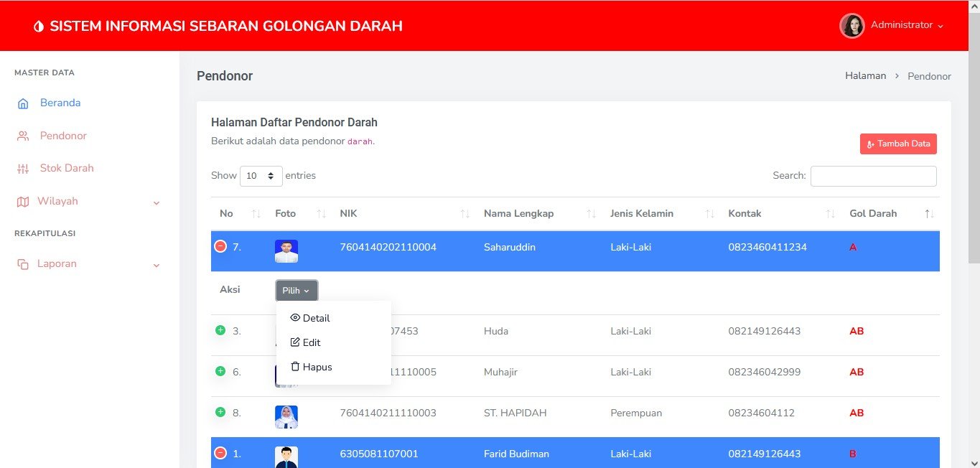This screenshot has height=468, width=980.
Task: Click the Laporan copy icon
Action: 23,264
